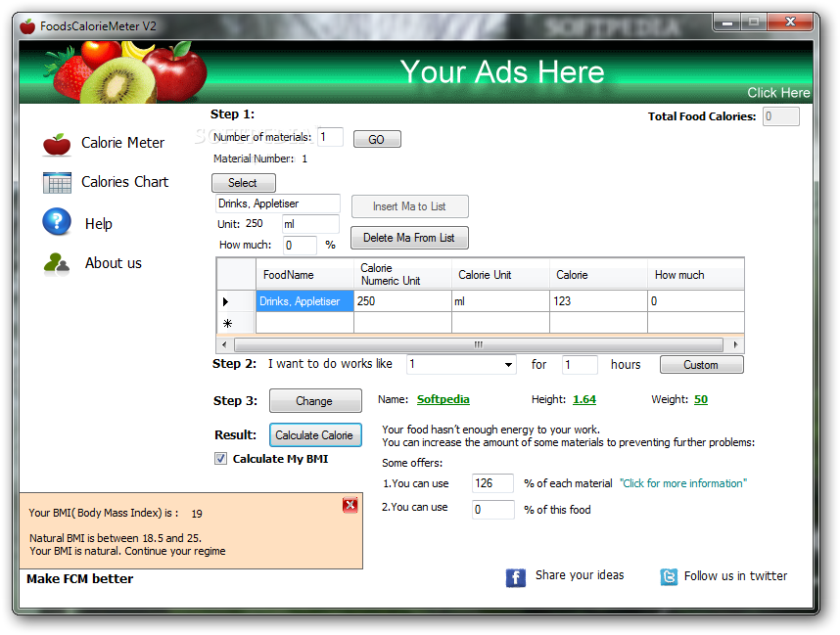This screenshot has width=840, height=635.
Task: Click the table scroll right arrow
Action: coord(735,344)
